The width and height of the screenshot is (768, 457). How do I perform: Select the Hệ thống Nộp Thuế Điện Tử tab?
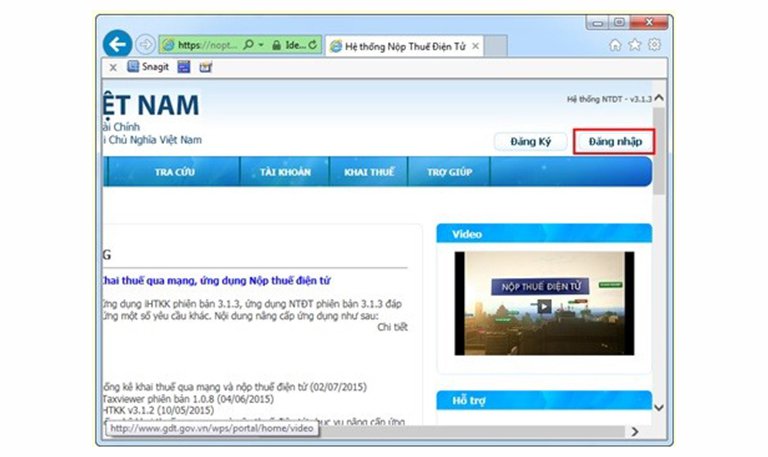tap(404, 47)
